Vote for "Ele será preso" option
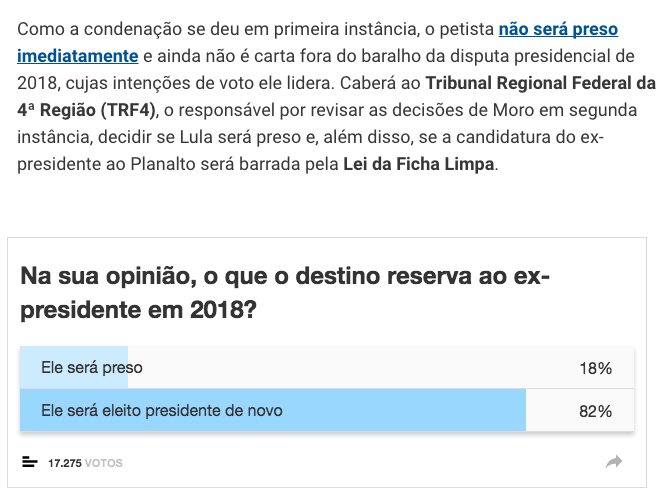The image size is (656, 499). coord(92,368)
